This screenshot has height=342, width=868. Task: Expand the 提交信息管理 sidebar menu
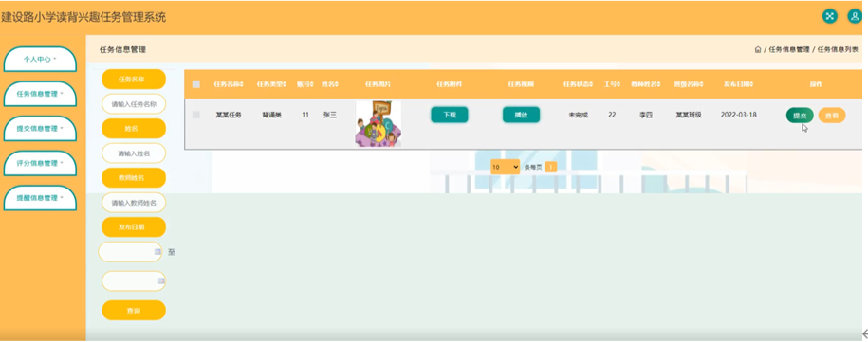[40, 129]
